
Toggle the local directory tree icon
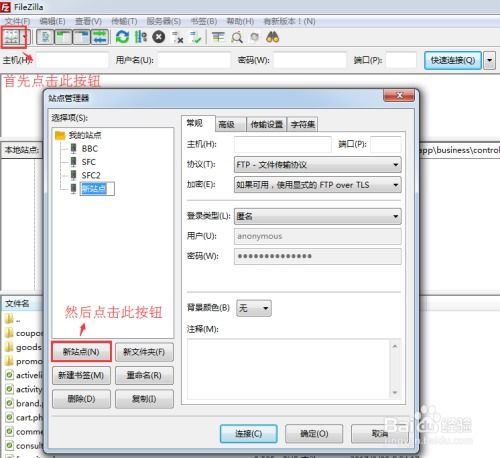(x=63, y=37)
